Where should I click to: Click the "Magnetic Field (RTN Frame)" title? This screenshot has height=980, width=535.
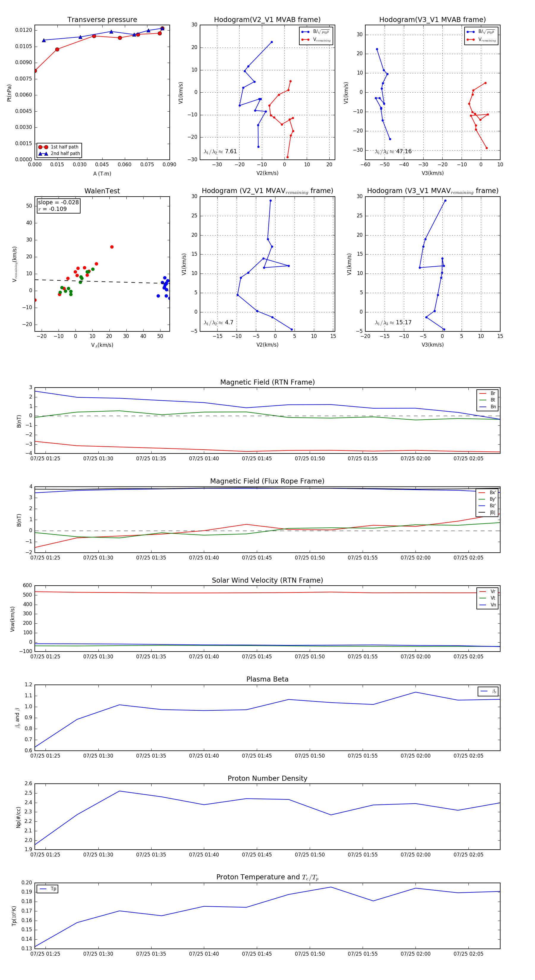click(267, 382)
